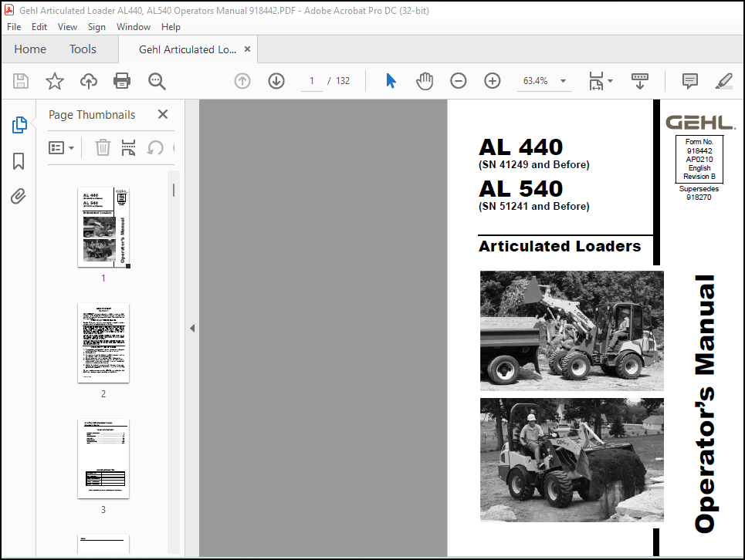The width and height of the screenshot is (745, 560).
Task: Print the document with printer icon
Action: coord(122,81)
